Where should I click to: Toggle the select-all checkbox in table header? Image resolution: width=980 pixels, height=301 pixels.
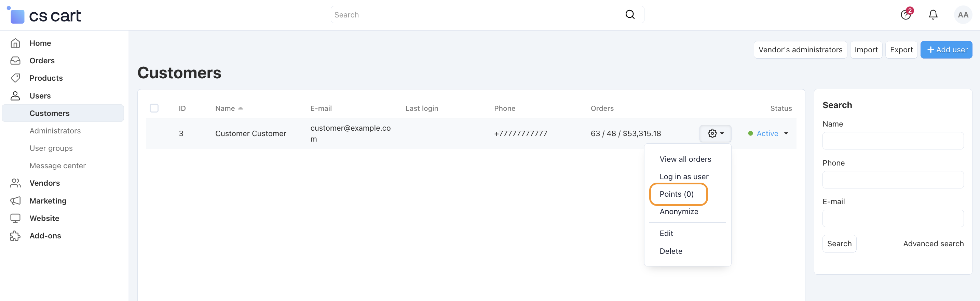[x=154, y=108]
